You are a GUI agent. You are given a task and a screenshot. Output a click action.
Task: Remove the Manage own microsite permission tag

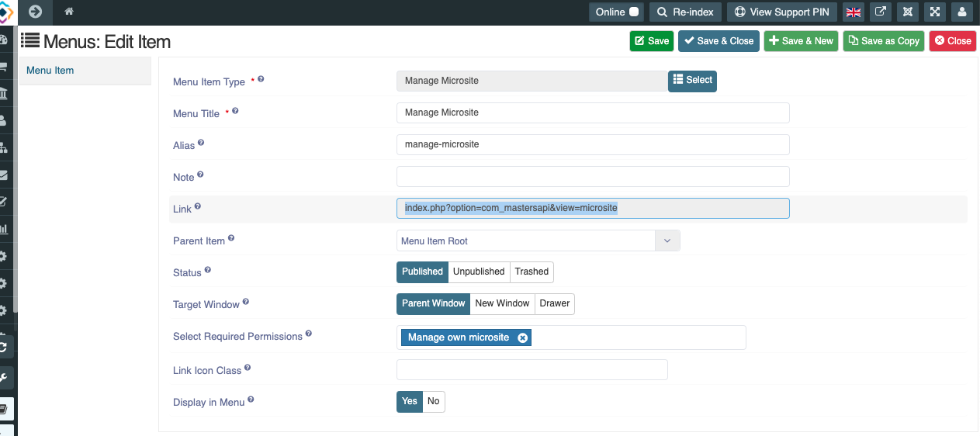pos(522,337)
